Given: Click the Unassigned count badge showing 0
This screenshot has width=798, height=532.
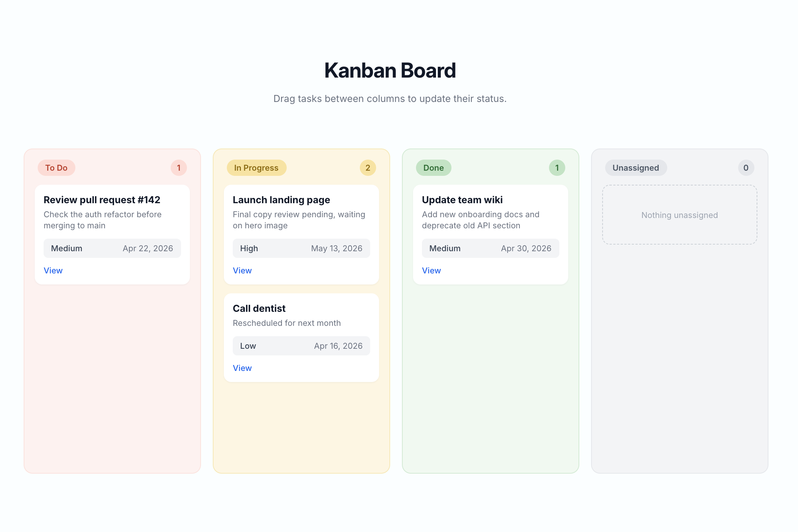Looking at the screenshot, I should (746, 168).
